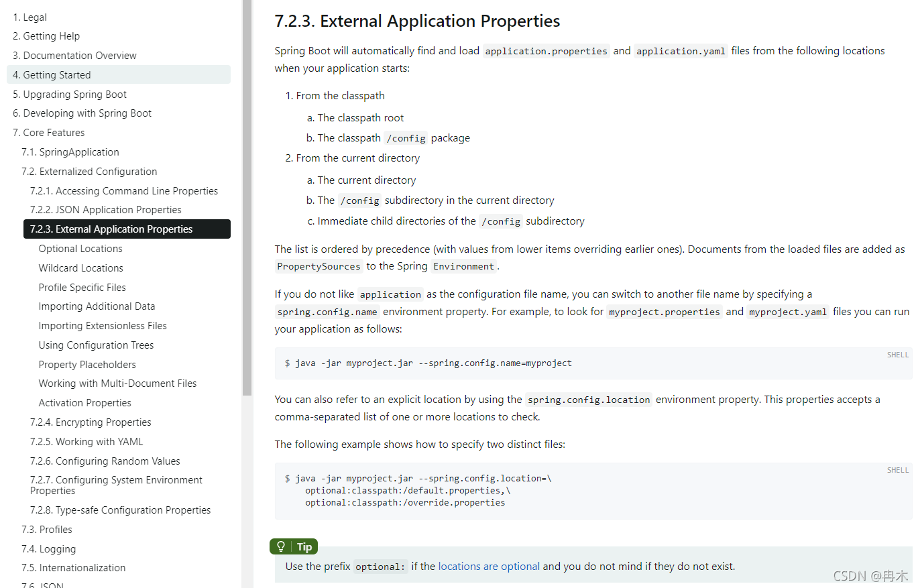
Task: Jump to Optional Locations subsection
Action: click(80, 249)
